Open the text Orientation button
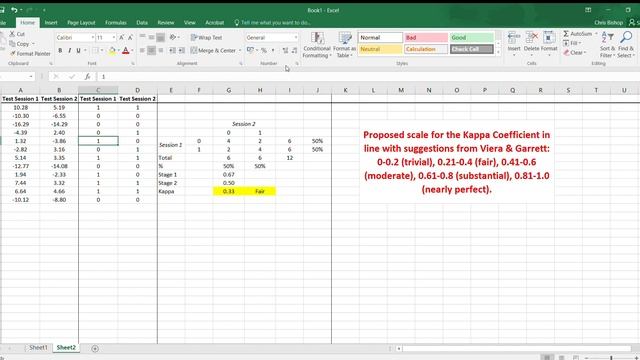The height and width of the screenshot is (360, 640). click(x=174, y=38)
